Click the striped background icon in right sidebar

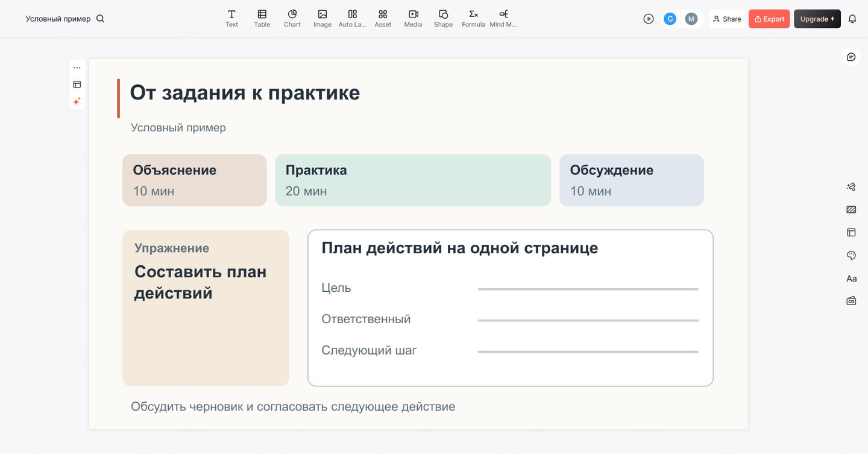coord(851,210)
